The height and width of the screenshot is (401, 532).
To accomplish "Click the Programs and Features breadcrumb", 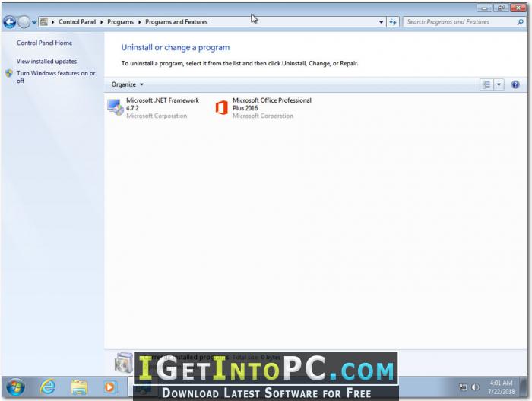I will tap(176, 22).
